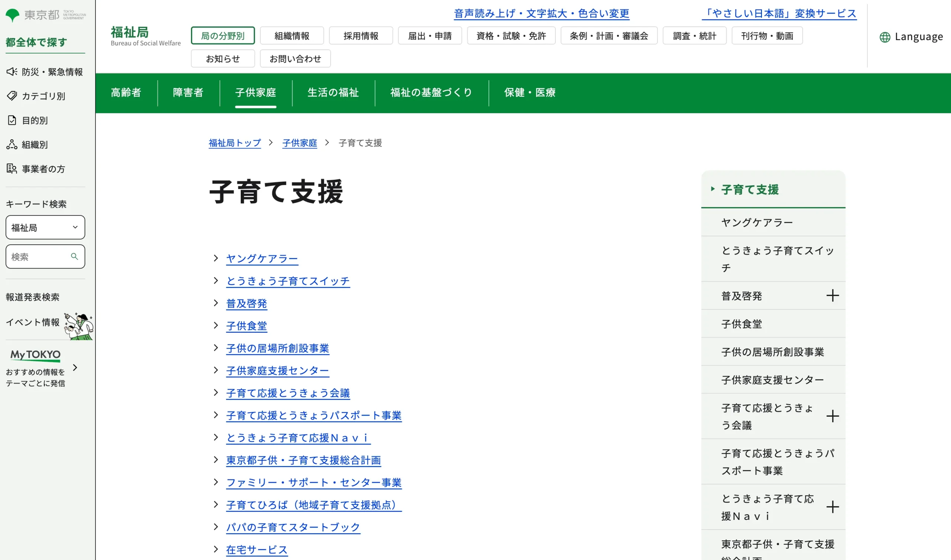Click the My TOKYO arrow chevron

[75, 368]
